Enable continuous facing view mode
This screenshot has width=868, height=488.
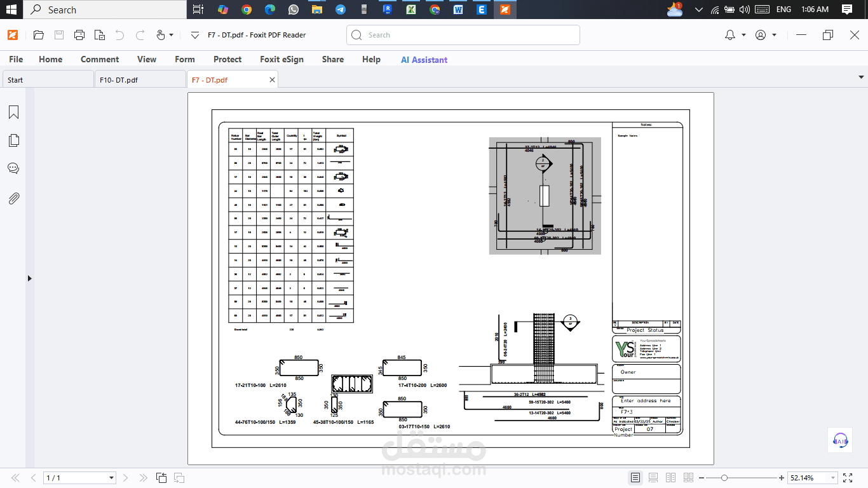688,478
